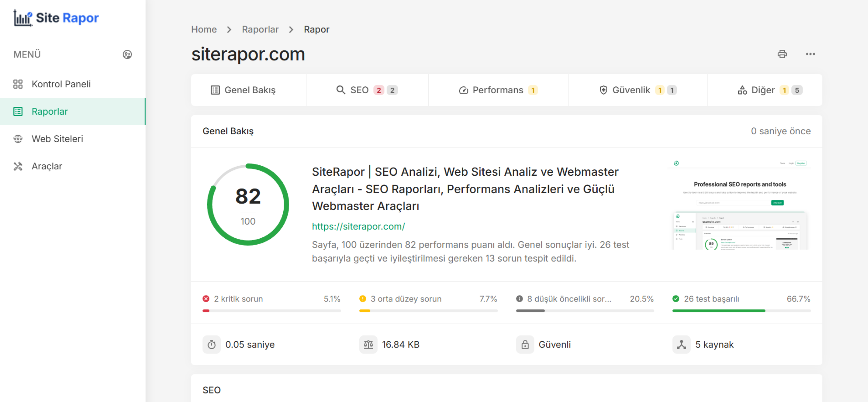Click the siterapor.com page heading
The image size is (868, 402).
[248, 54]
